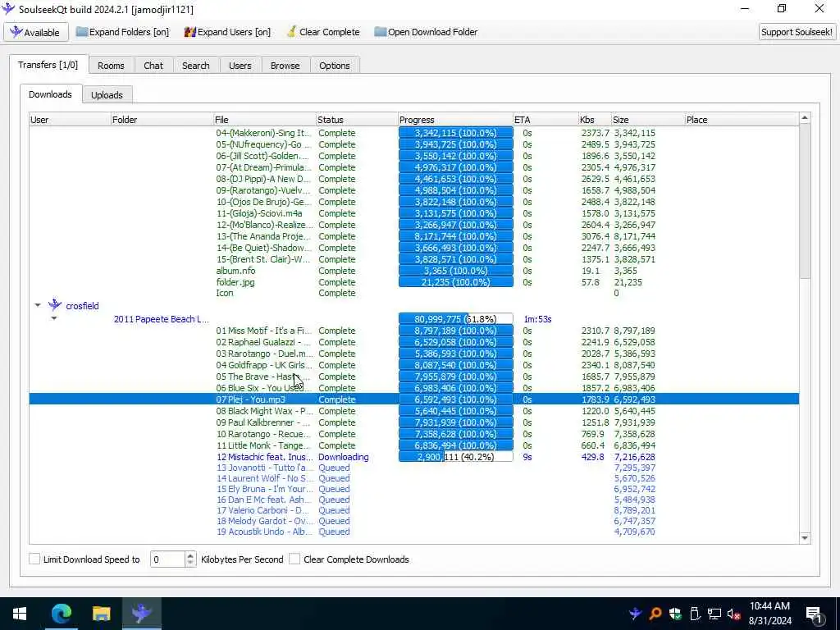Image resolution: width=840 pixels, height=630 pixels.
Task: Click the Expand Folders folder icon
Action: [x=81, y=32]
